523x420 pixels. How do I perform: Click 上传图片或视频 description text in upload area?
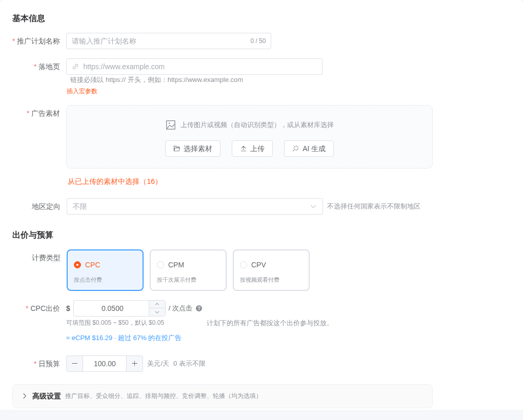click(x=257, y=125)
